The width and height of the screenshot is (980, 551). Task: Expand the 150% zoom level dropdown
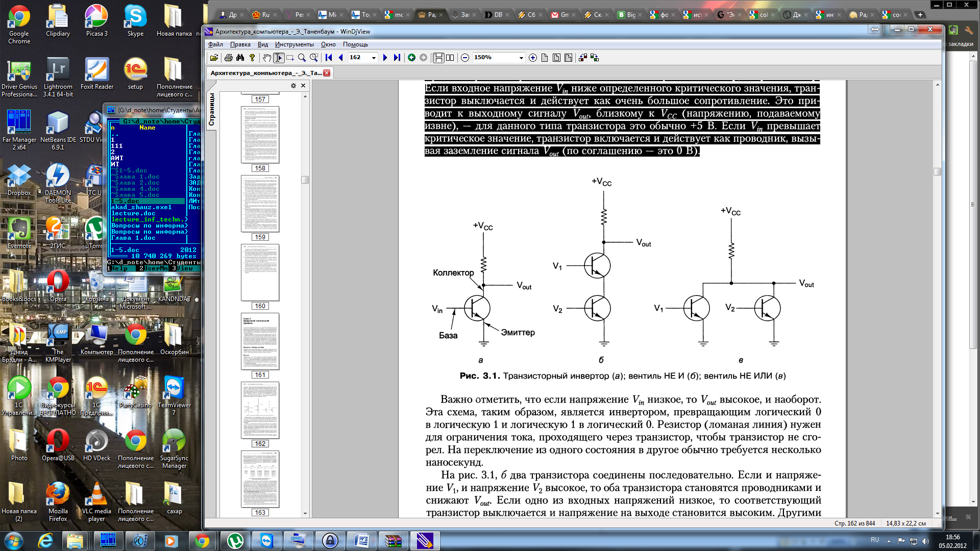coord(521,58)
